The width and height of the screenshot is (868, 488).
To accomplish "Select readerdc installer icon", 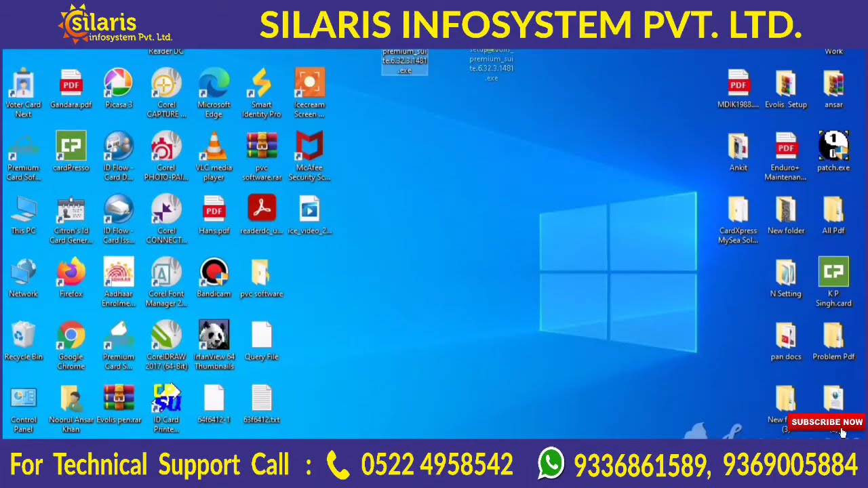I will coord(262,214).
